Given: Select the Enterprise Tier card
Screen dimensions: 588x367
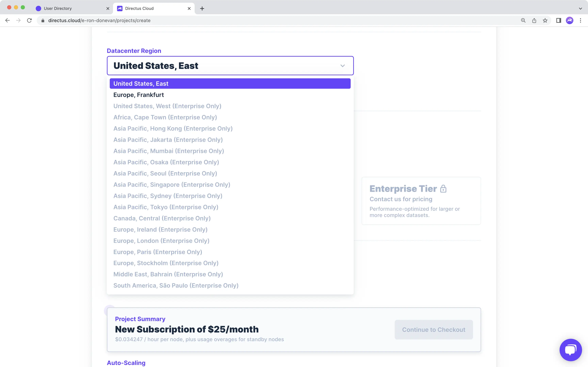Looking at the screenshot, I should (421, 201).
